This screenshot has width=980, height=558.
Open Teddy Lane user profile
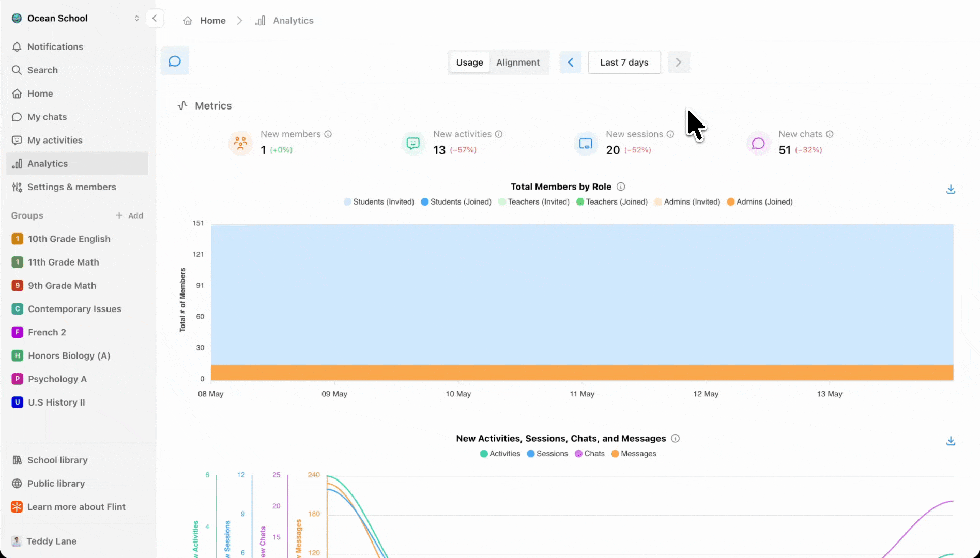76,541
